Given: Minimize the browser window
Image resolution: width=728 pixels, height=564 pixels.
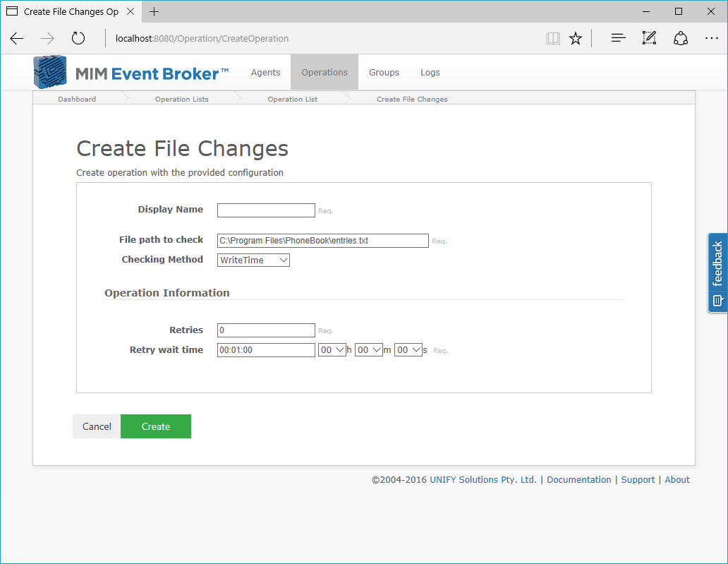Looking at the screenshot, I should [646, 11].
